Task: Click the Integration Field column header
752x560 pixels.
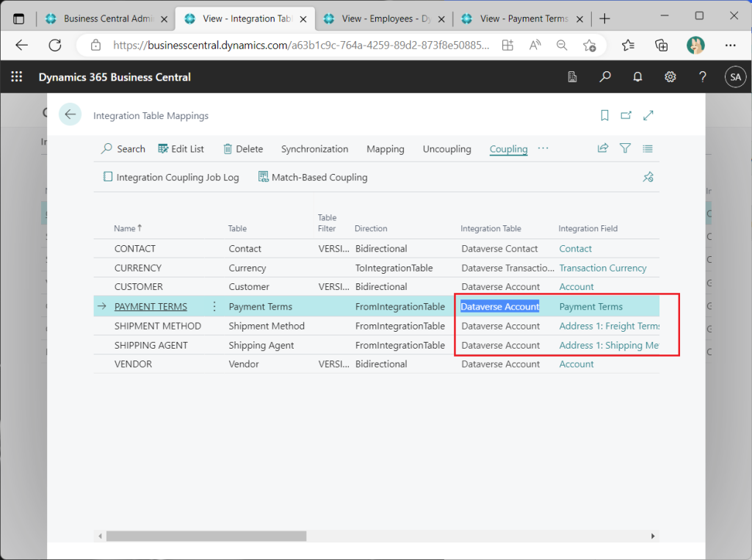Action: coord(587,228)
